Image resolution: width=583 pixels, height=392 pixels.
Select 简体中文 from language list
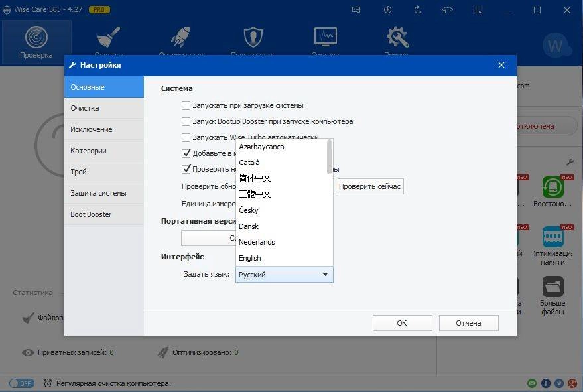(282, 178)
